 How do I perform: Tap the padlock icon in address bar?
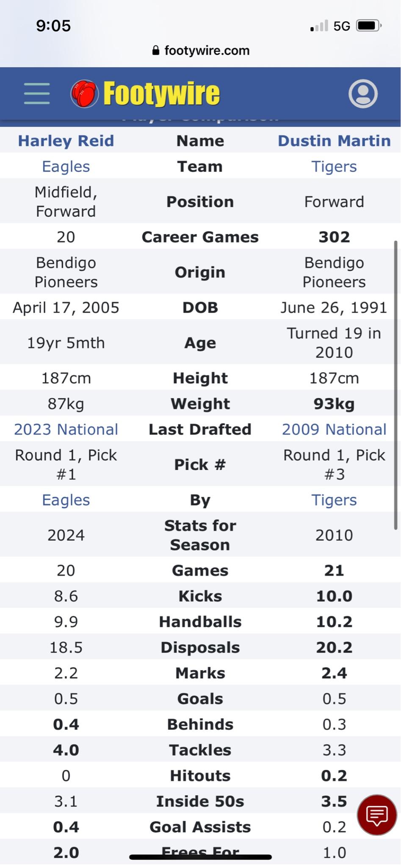(156, 50)
